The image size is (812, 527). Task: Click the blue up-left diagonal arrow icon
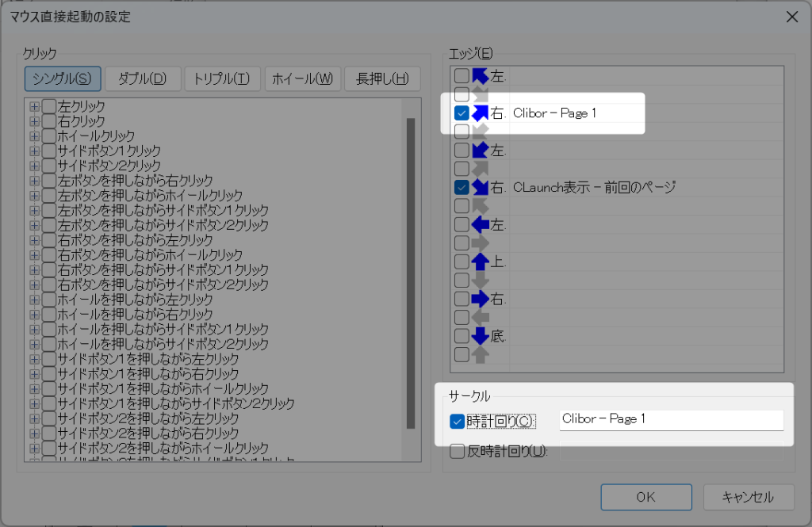click(x=481, y=76)
